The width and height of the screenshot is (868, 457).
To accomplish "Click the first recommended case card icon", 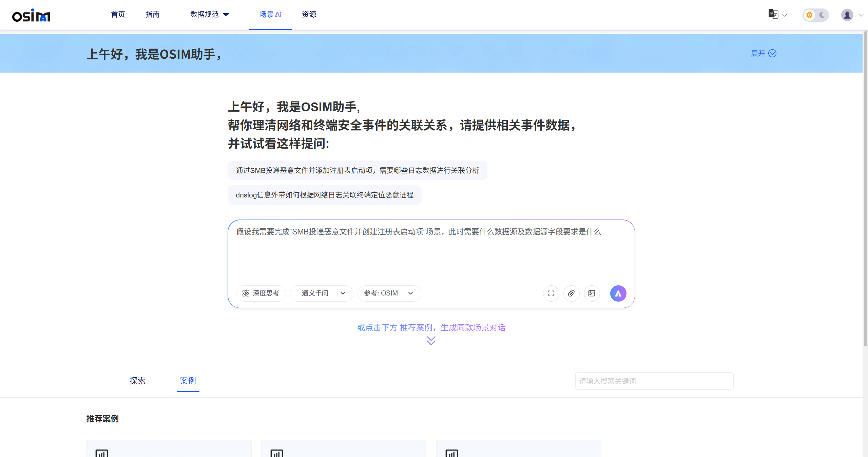I will pyautogui.click(x=102, y=453).
